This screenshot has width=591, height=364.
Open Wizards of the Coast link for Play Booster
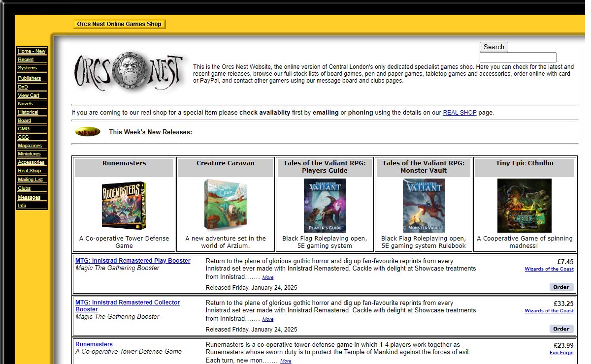[x=549, y=269]
